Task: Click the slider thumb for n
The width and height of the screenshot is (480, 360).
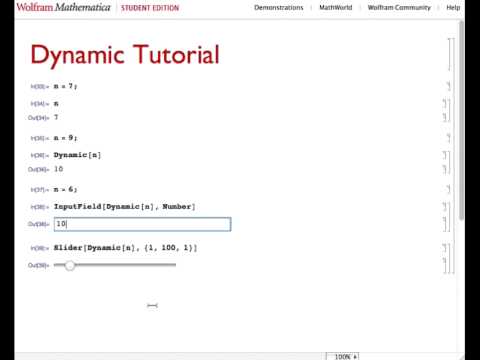Action: 70,265
